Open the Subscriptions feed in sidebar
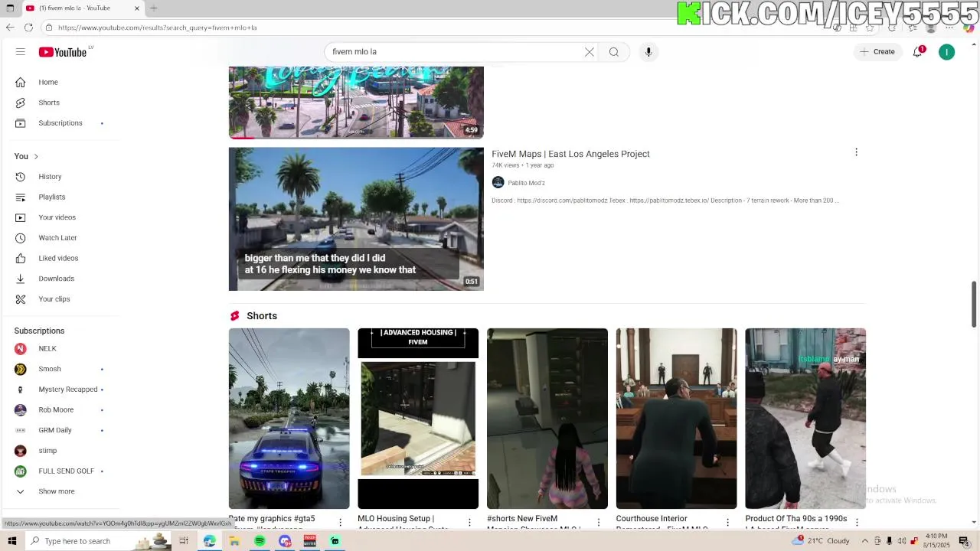The width and height of the screenshot is (980, 551). 60,123
